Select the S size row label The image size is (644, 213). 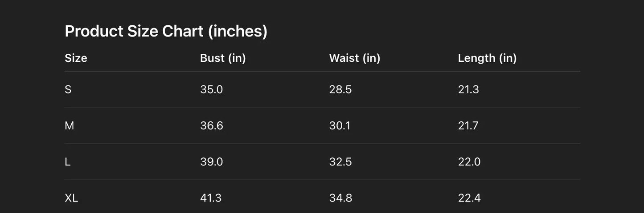[68, 90]
